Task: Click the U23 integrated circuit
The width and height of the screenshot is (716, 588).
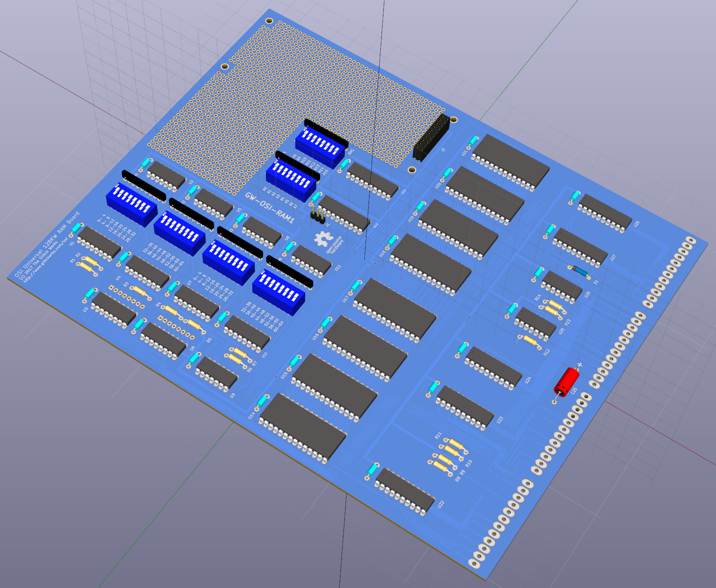Action: 465,405
